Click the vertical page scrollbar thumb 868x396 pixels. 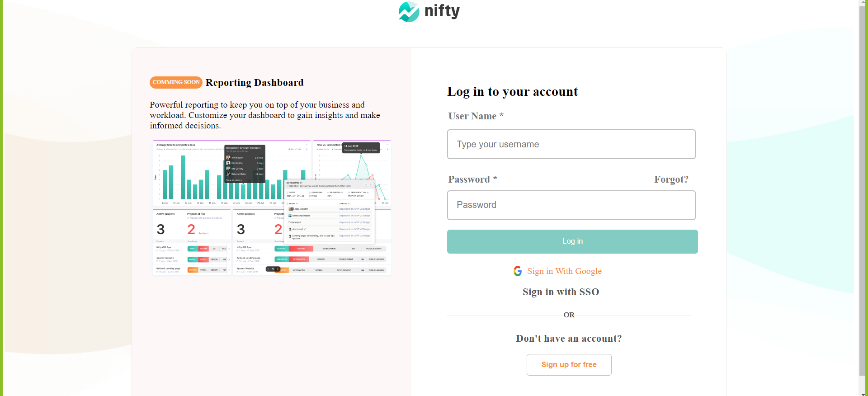[863, 190]
